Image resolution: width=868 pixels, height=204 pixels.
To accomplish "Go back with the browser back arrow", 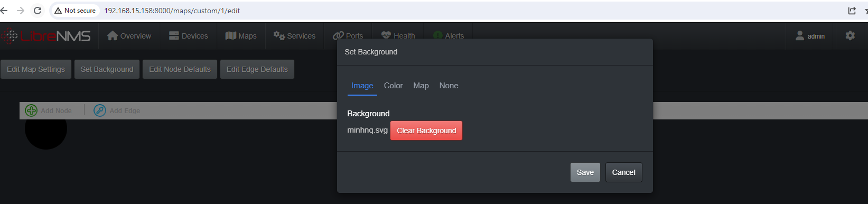I will (4, 11).
